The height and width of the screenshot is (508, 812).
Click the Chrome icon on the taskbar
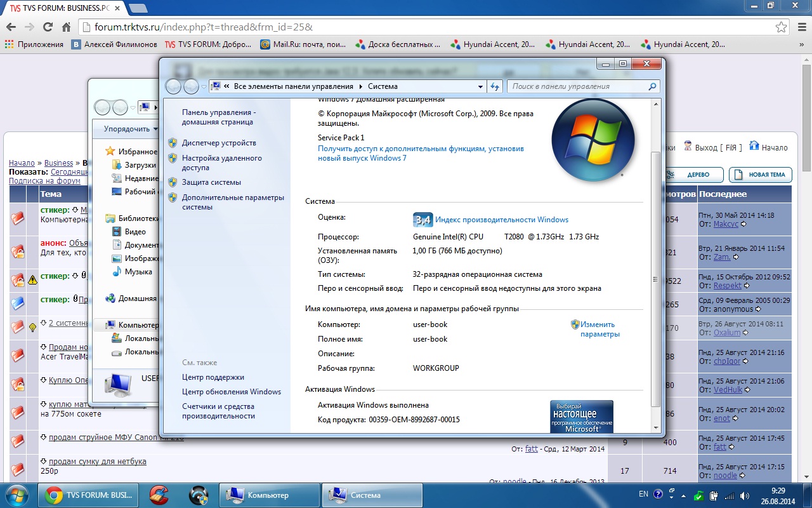click(54, 495)
